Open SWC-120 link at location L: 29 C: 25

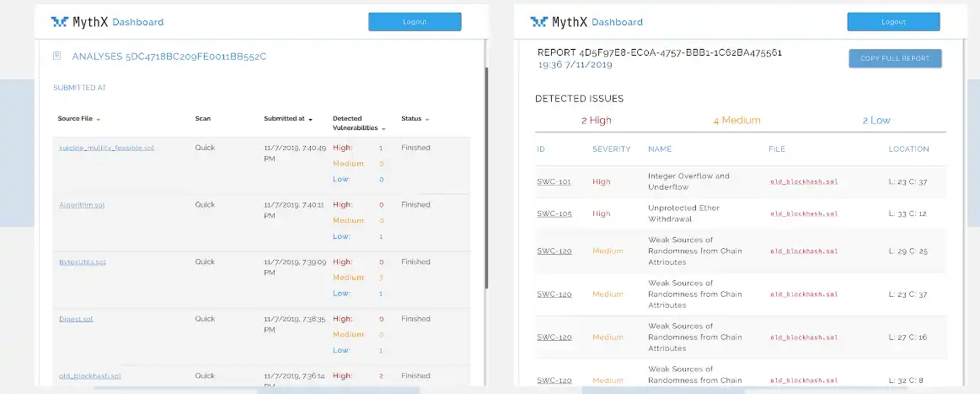click(554, 251)
